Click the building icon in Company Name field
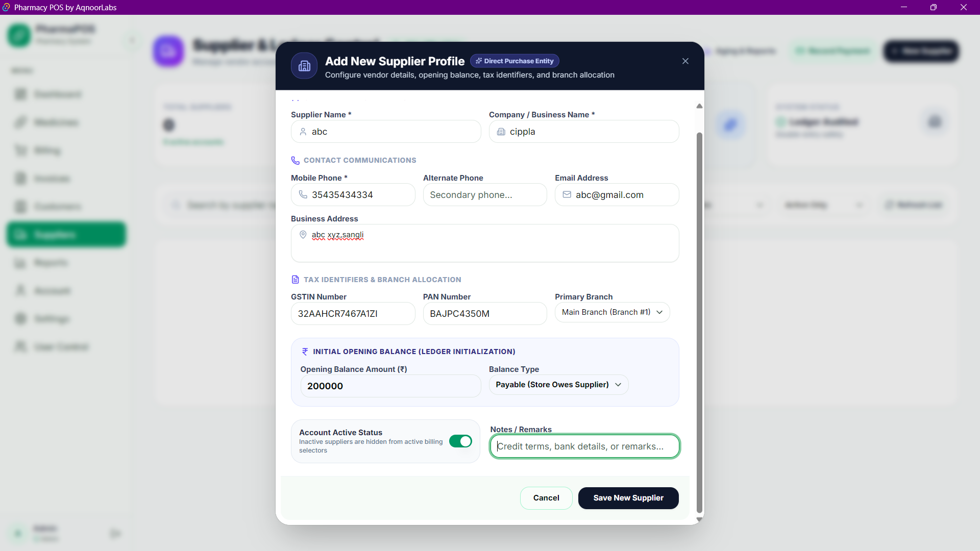 pyautogui.click(x=501, y=132)
